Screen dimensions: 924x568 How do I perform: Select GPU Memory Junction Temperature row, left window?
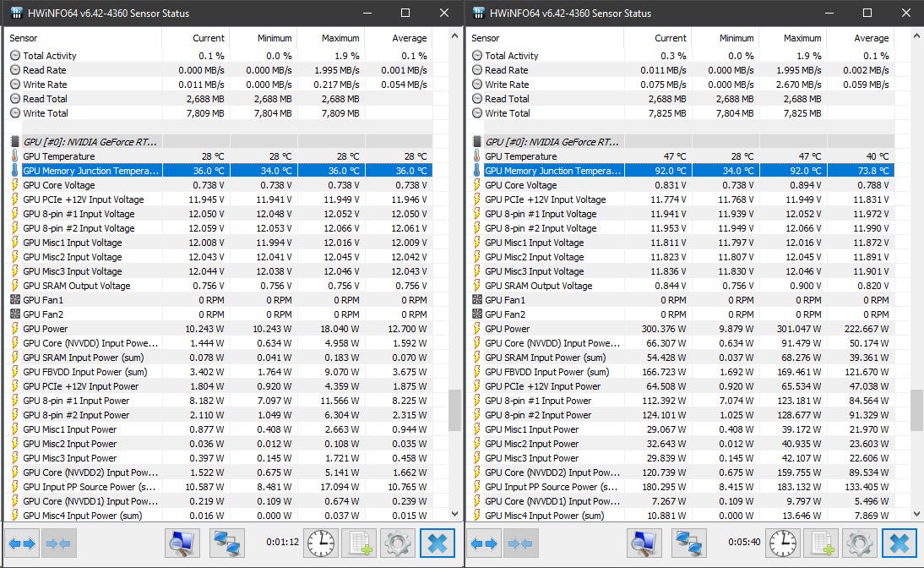pos(221,171)
